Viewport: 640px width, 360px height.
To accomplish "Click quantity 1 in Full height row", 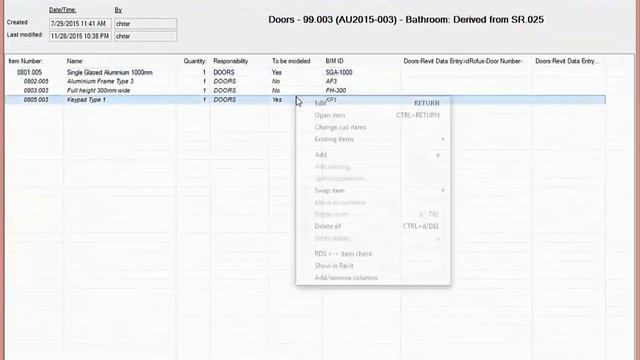I will pyautogui.click(x=204, y=91).
